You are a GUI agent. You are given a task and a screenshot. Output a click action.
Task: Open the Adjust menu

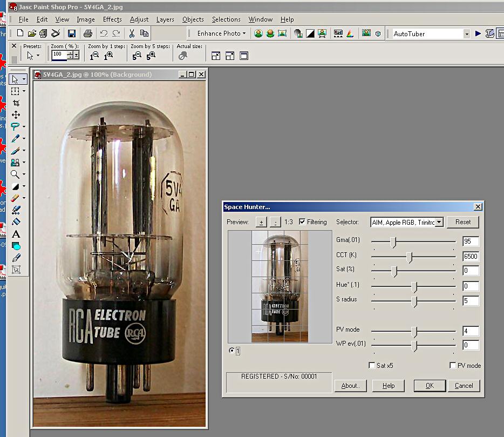[x=139, y=19]
